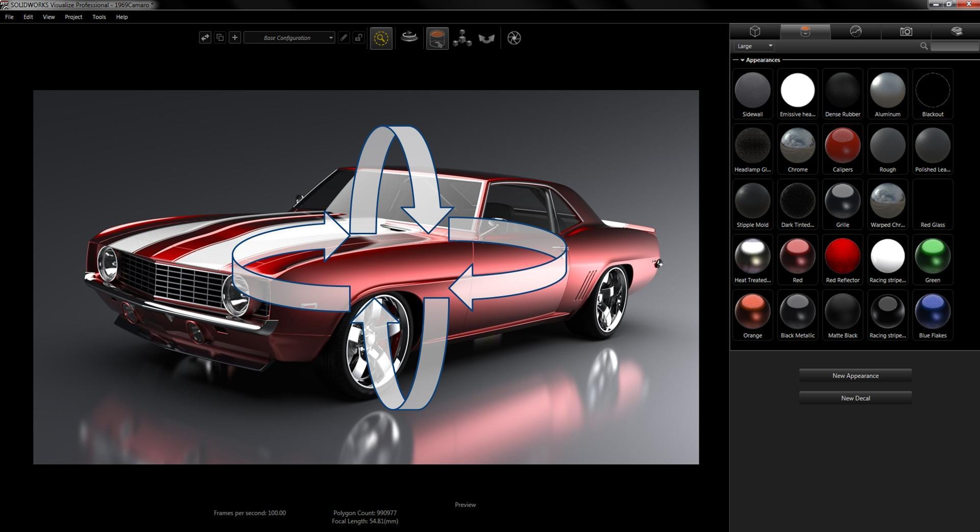The width and height of the screenshot is (980, 532).
Task: Switch to the Libraries layers tab
Action: pyautogui.click(x=956, y=32)
